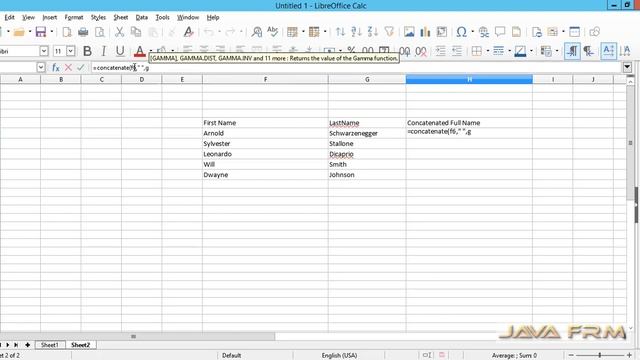640x360 pixels.
Task: Insert Pivot Table icon
Action: [x=442, y=32]
